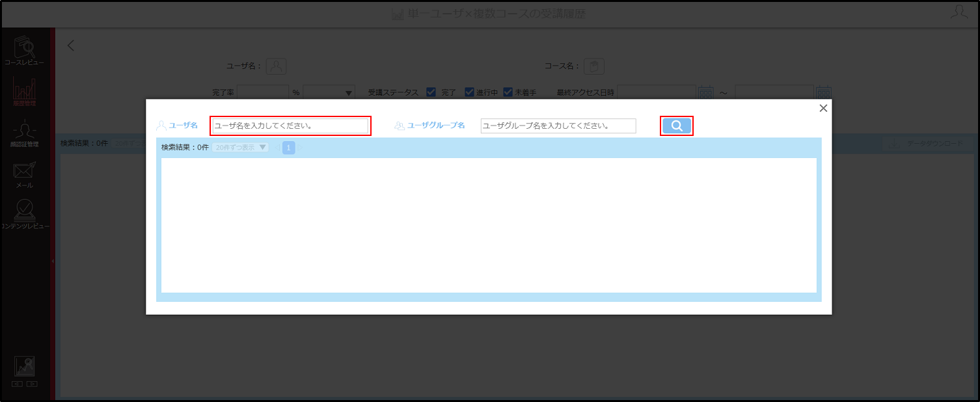Toggle the 進行中 checkbox
This screenshot has width=980, height=402.
click(x=469, y=92)
